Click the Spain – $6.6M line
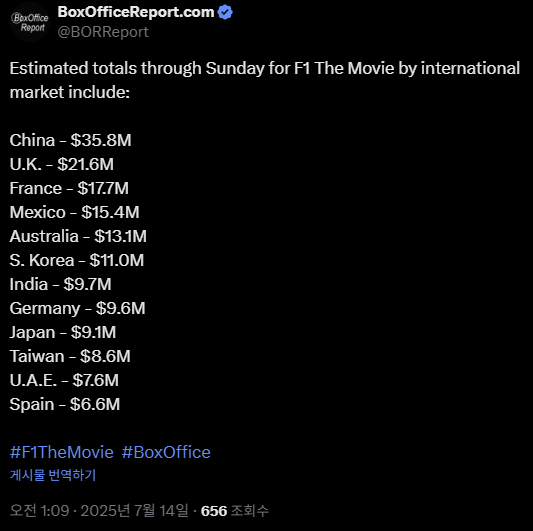The image size is (533, 531). click(x=65, y=405)
